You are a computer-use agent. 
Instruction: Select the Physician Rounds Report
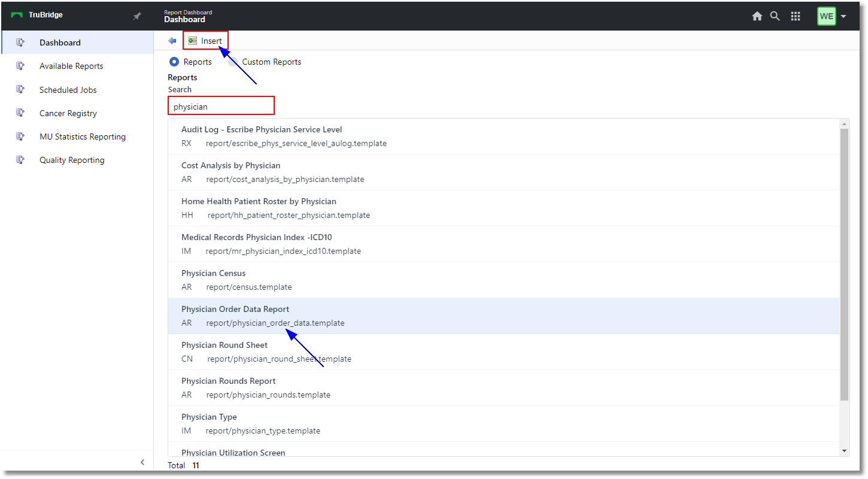point(503,388)
